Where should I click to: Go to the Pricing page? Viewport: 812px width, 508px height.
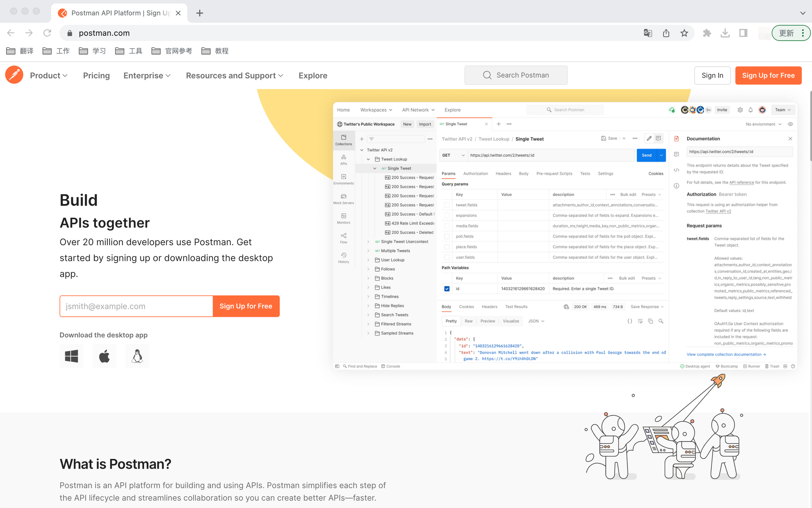point(96,76)
